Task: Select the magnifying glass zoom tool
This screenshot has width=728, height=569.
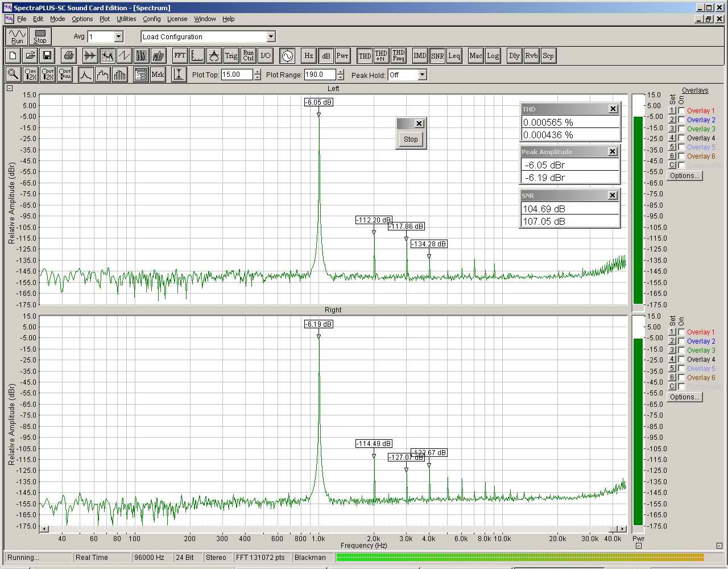Action: tap(13, 75)
